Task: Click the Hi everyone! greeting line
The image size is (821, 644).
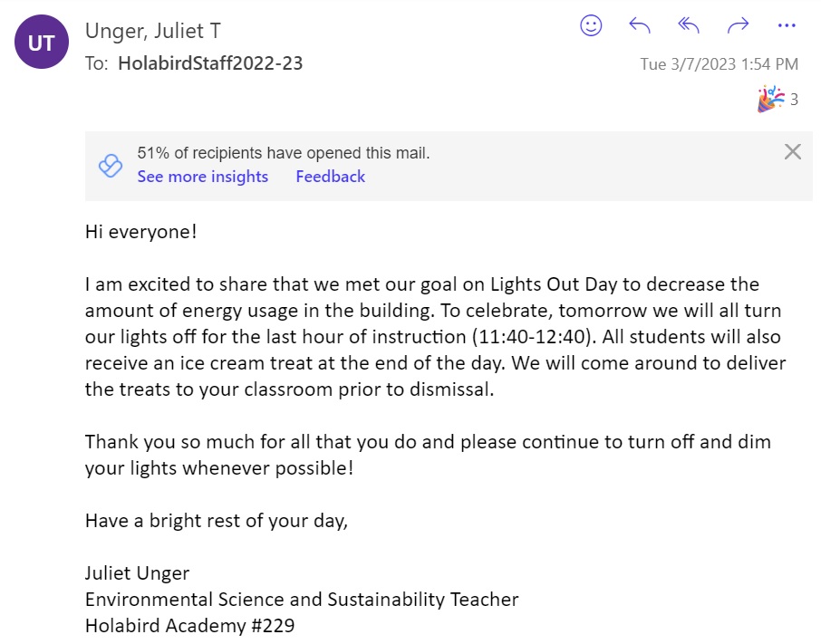Action: 140,232
